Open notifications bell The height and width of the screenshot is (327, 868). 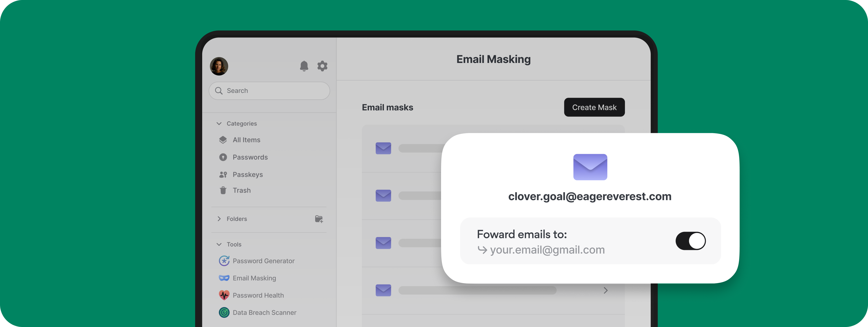point(304,66)
